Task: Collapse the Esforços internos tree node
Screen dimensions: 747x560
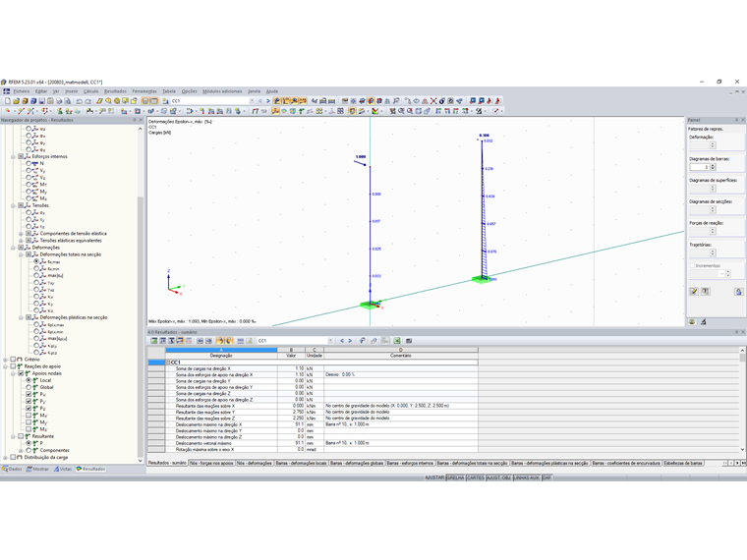Action: (x=14, y=156)
